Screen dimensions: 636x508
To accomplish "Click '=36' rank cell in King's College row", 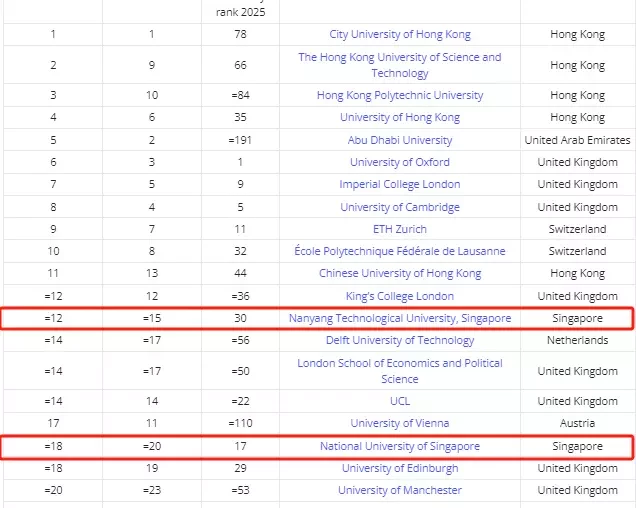I will click(x=240, y=296).
